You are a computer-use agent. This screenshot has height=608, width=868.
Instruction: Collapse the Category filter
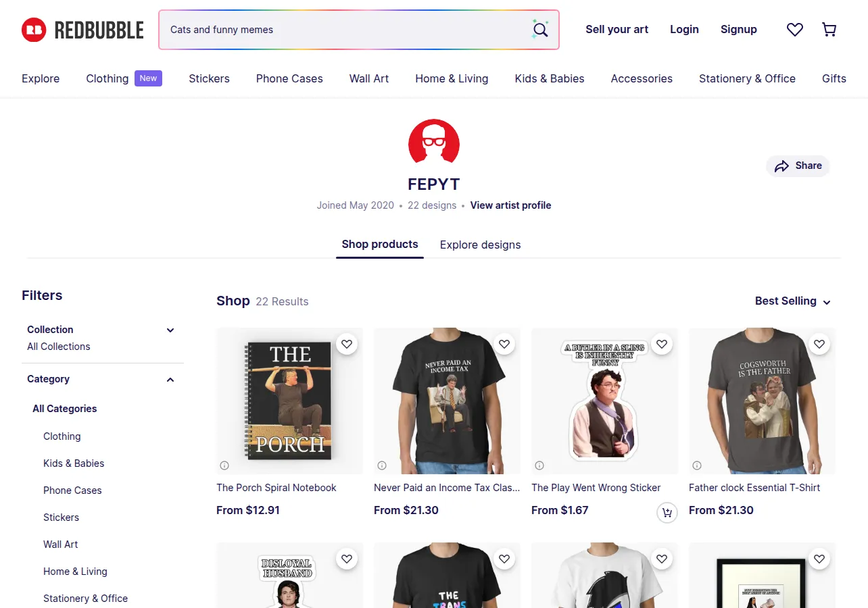(x=170, y=380)
